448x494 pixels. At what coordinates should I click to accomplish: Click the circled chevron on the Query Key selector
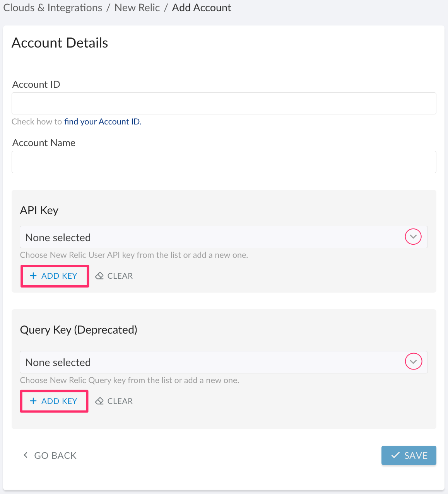tap(413, 361)
